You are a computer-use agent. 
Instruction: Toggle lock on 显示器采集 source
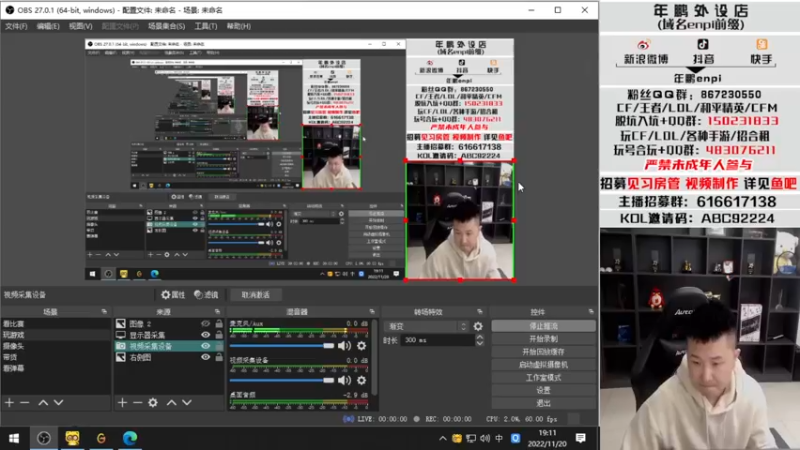[219, 335]
